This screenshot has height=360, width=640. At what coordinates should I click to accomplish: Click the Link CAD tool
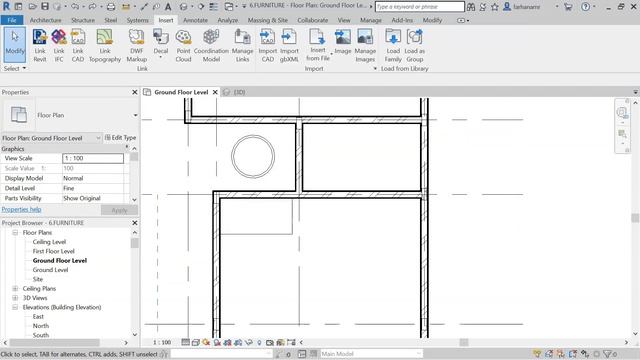coord(78,46)
